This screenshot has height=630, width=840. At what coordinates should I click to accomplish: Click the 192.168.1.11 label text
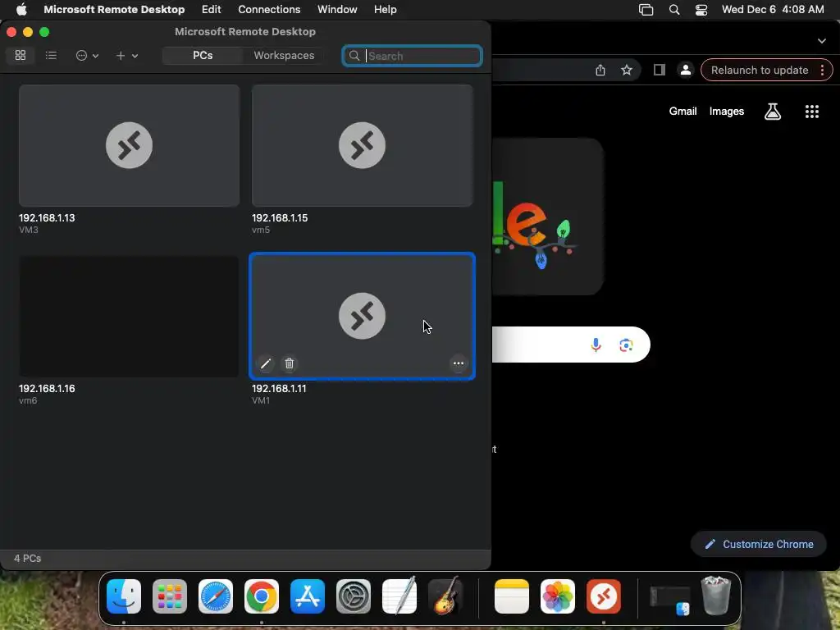(279, 388)
